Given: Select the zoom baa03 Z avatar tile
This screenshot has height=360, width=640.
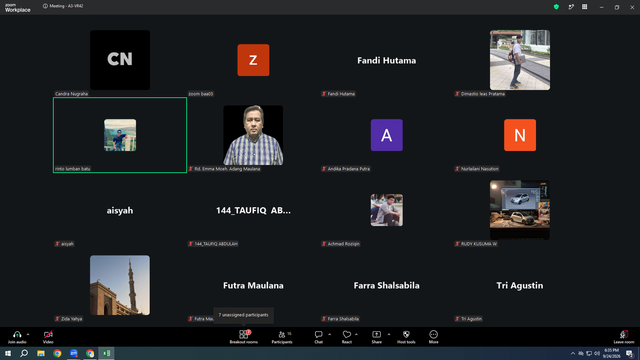Looking at the screenshot, I should (x=253, y=60).
